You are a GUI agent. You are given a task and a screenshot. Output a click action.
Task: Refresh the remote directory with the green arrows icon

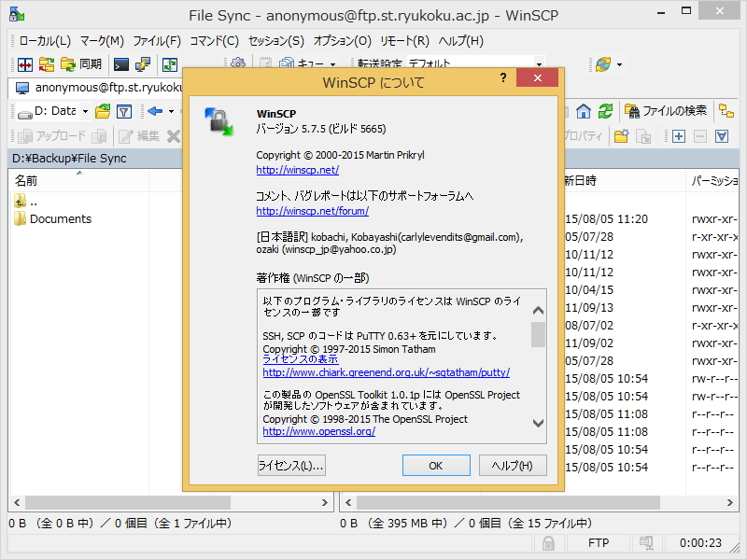click(x=606, y=112)
